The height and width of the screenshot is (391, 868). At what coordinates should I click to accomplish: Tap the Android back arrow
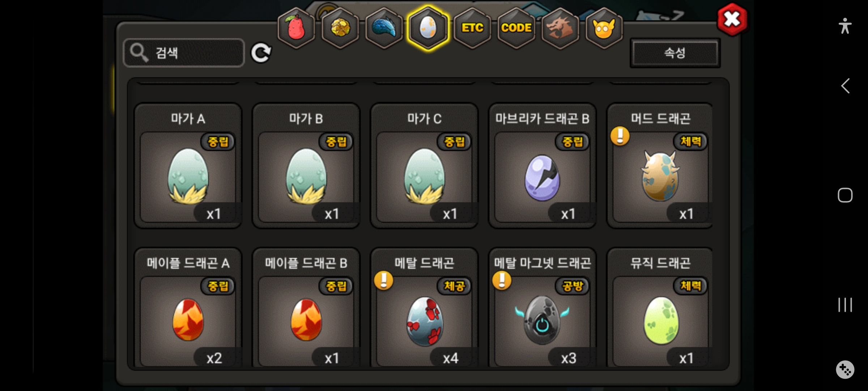pos(845,86)
